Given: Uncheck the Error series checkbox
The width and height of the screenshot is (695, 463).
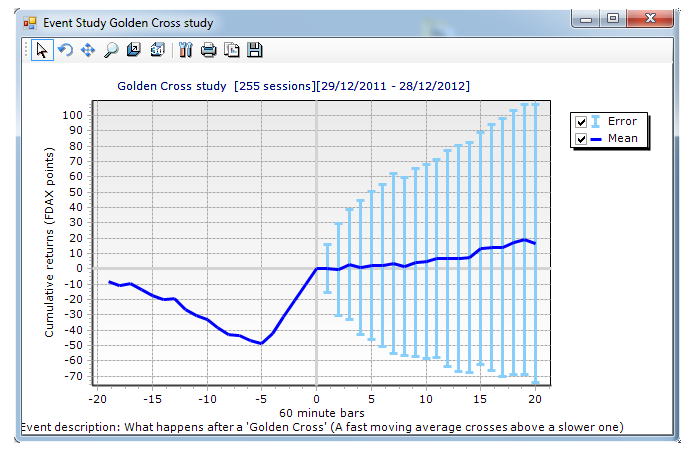Looking at the screenshot, I should click(581, 122).
